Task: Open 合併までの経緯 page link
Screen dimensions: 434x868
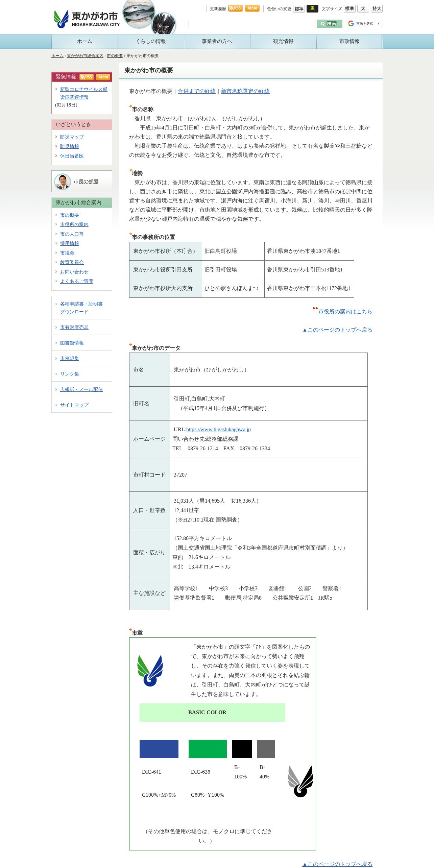Action: coord(197,91)
